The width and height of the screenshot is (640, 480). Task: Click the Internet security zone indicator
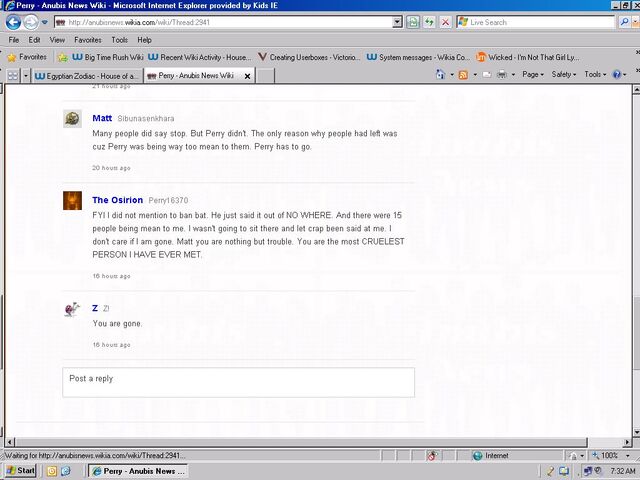tap(491, 456)
